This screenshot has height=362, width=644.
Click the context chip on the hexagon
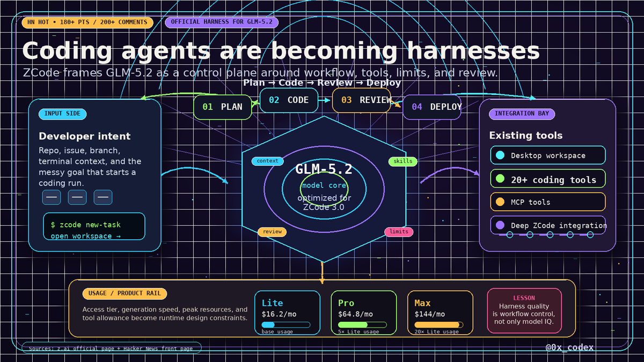[268, 161]
